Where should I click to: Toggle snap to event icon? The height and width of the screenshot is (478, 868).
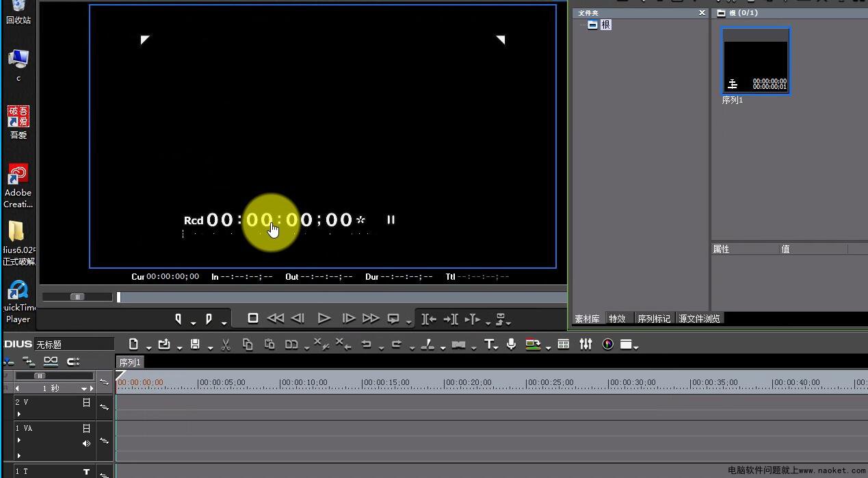tap(73, 361)
